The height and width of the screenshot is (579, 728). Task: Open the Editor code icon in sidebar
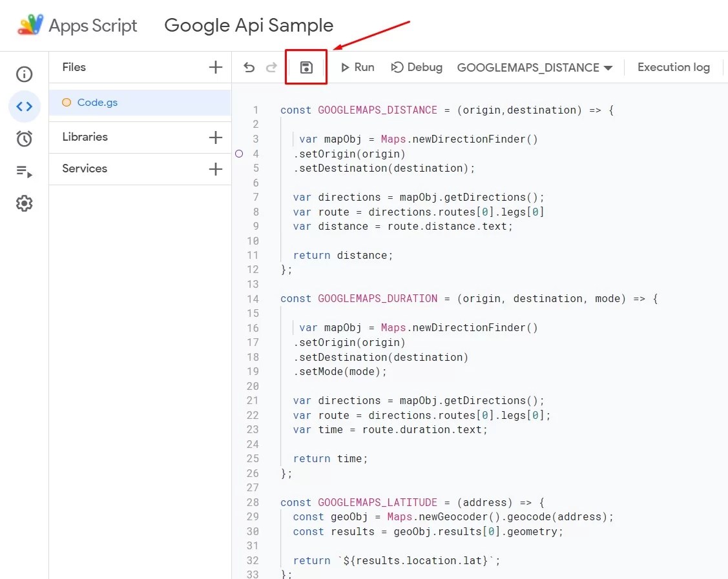click(x=24, y=107)
